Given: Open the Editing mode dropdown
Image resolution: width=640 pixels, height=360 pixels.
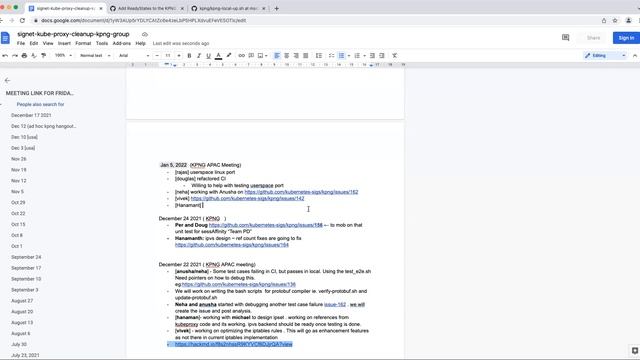Looking at the screenshot, I should (x=605, y=56).
